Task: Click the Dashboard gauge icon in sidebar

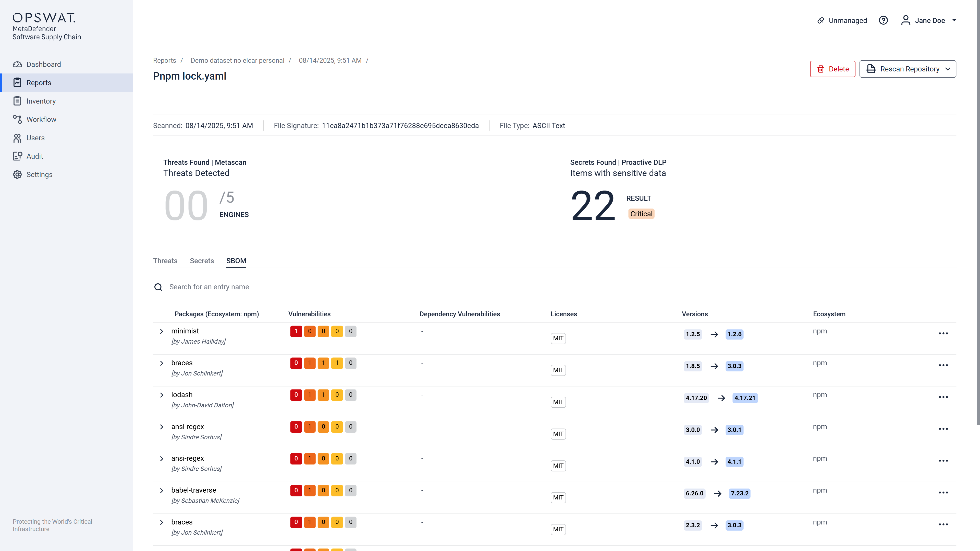Action: 17,64
